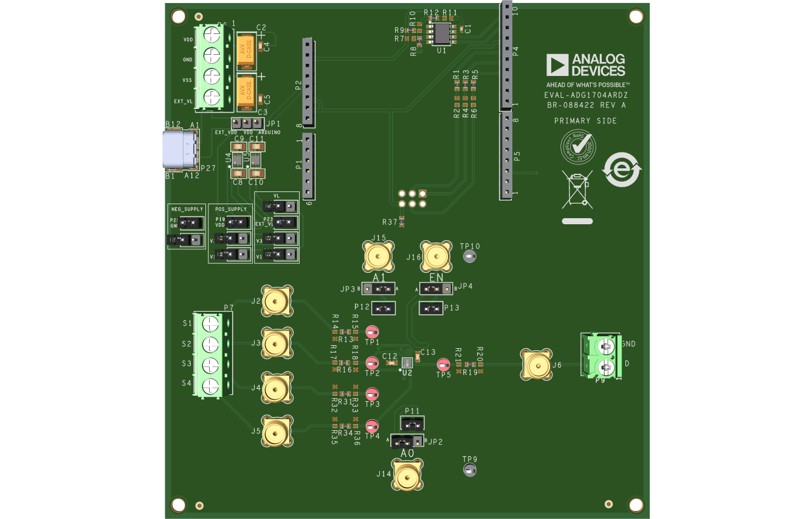
Task: Select jumper JP4 under EN label
Action: click(x=436, y=288)
